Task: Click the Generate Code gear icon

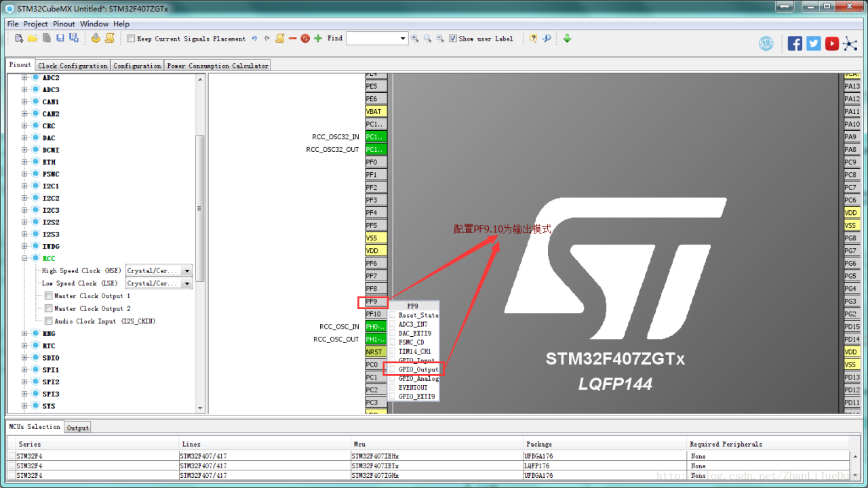Action: [x=96, y=38]
